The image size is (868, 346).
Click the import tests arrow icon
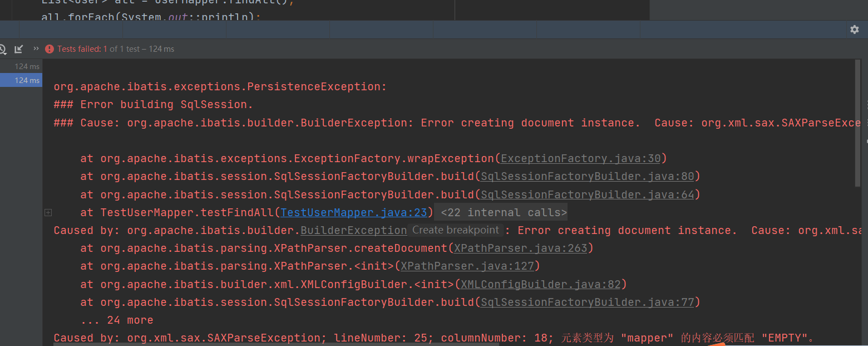19,49
